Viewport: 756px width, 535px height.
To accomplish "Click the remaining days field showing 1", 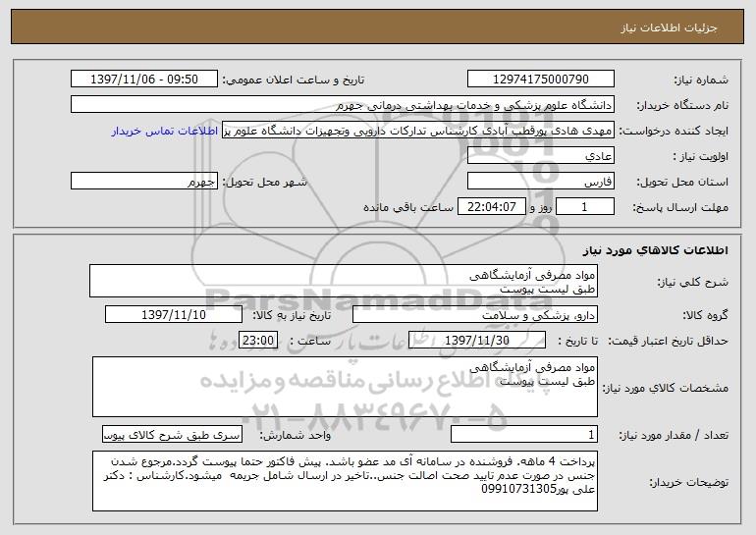I will [585, 207].
